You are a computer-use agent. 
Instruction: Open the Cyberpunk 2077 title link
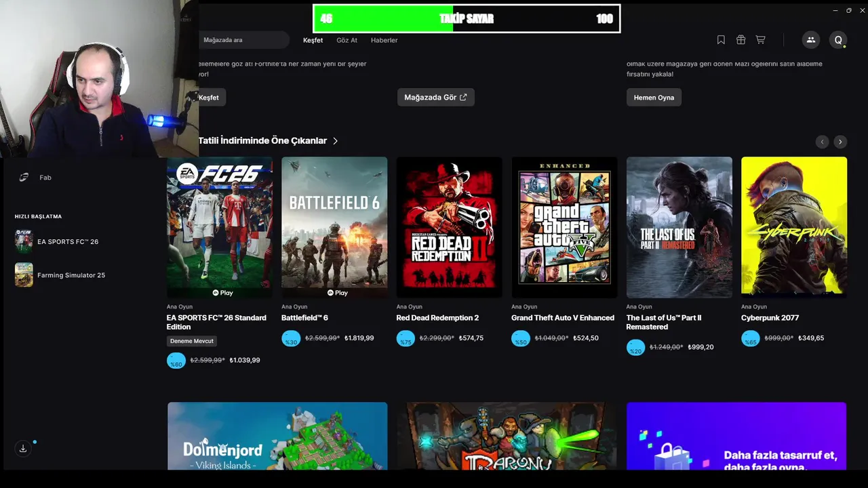point(770,318)
